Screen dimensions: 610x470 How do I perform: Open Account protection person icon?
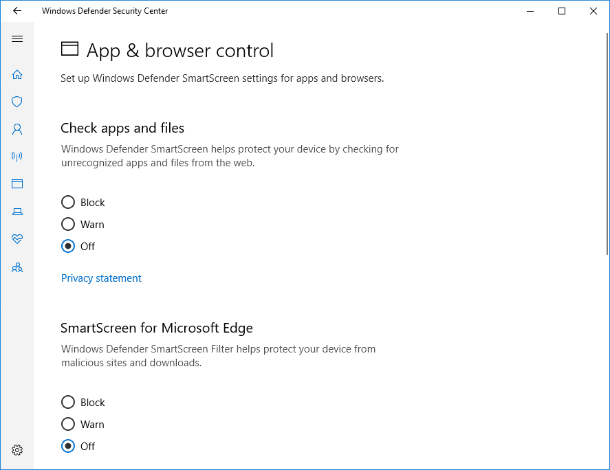[17, 129]
